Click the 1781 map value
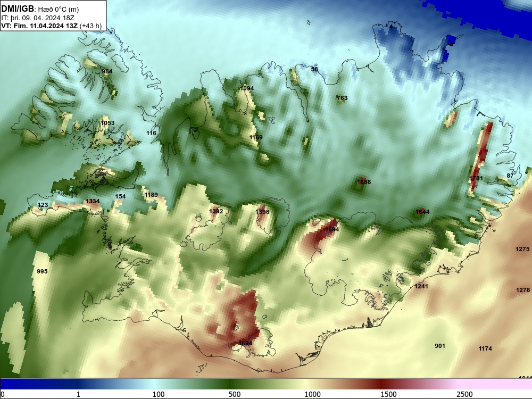The height and width of the screenshot is (399, 532). pyautogui.click(x=476, y=178)
